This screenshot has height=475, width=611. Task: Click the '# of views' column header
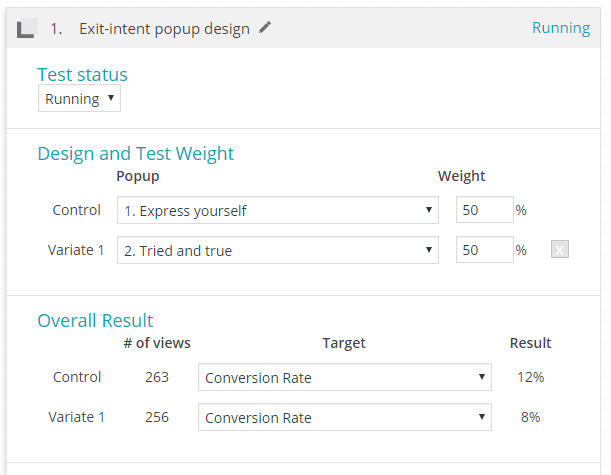coord(156,343)
